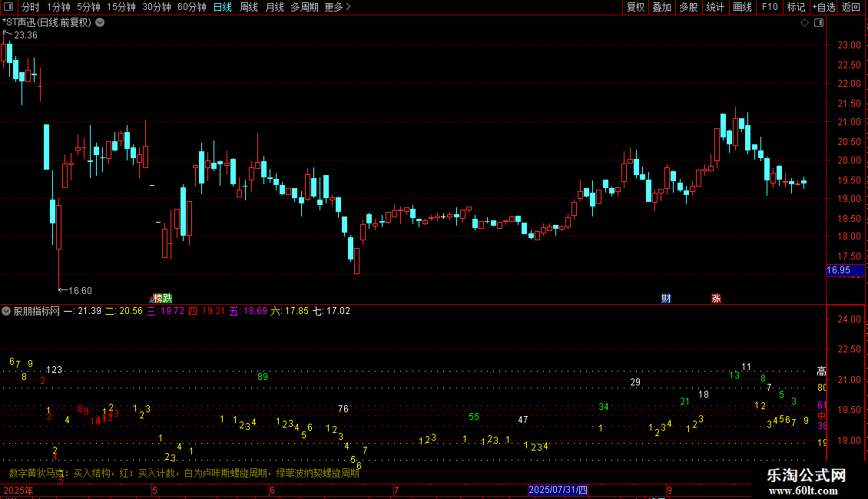Select the 30分钟 period tab
Image resolution: width=868 pixels, height=499 pixels.
click(x=157, y=7)
